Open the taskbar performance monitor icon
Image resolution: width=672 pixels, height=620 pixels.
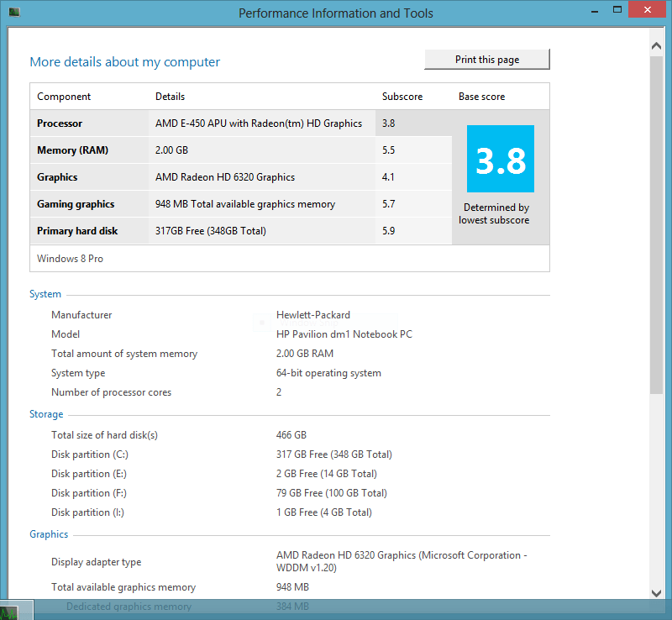pyautogui.click(x=8, y=612)
